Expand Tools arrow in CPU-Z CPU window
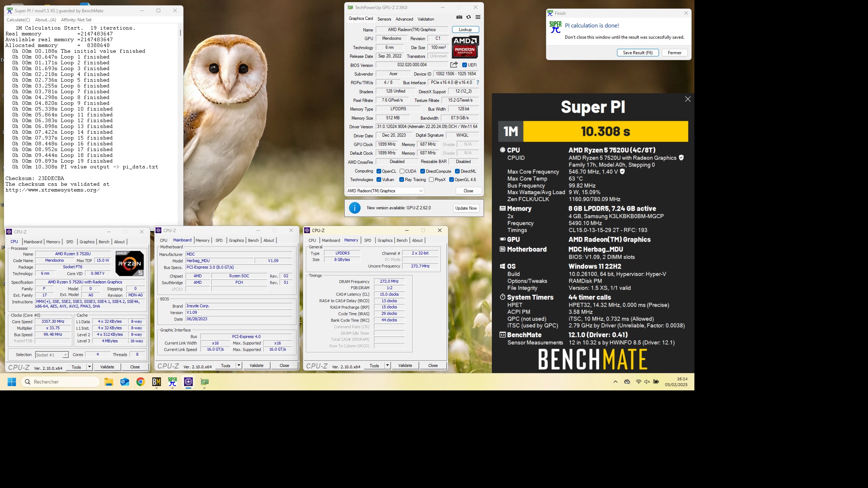 89,367
